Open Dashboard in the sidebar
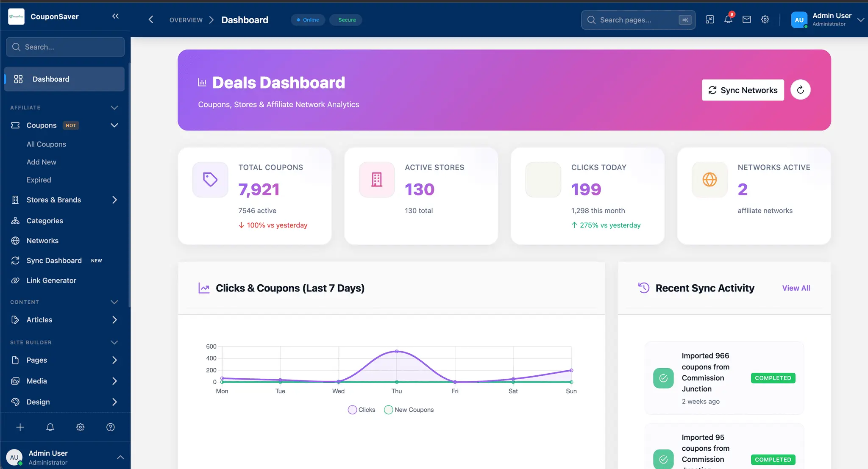868x469 pixels. pos(64,79)
